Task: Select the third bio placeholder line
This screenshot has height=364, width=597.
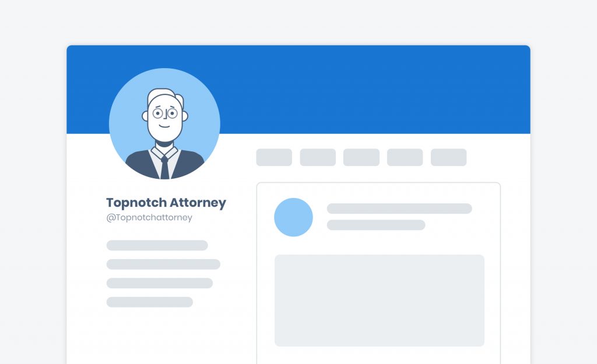Action: coord(160,283)
